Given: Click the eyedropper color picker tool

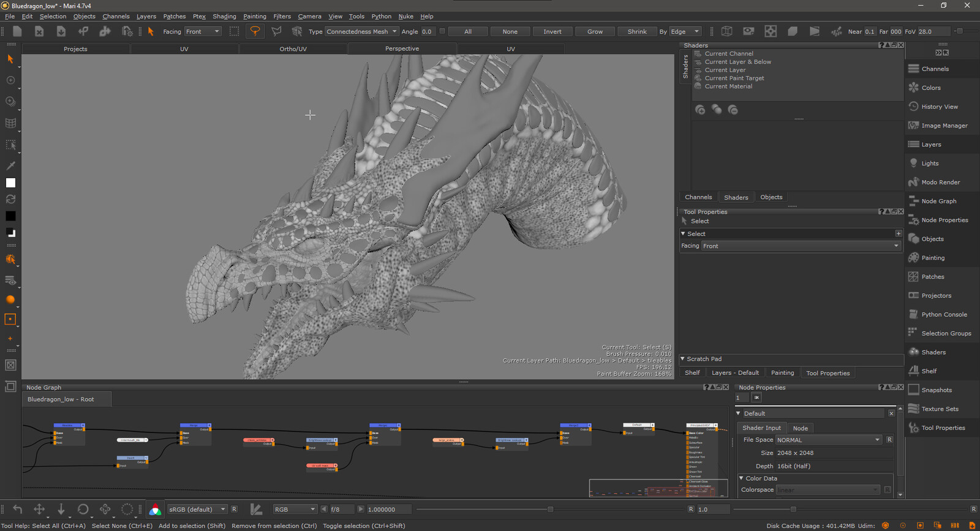Looking at the screenshot, I should (10, 165).
